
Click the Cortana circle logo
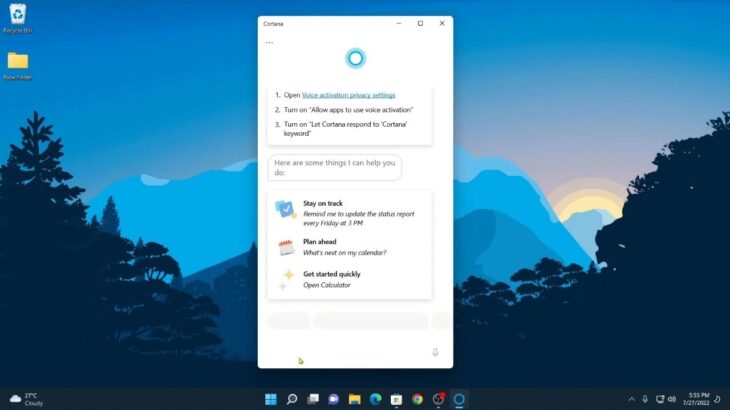[x=356, y=59]
